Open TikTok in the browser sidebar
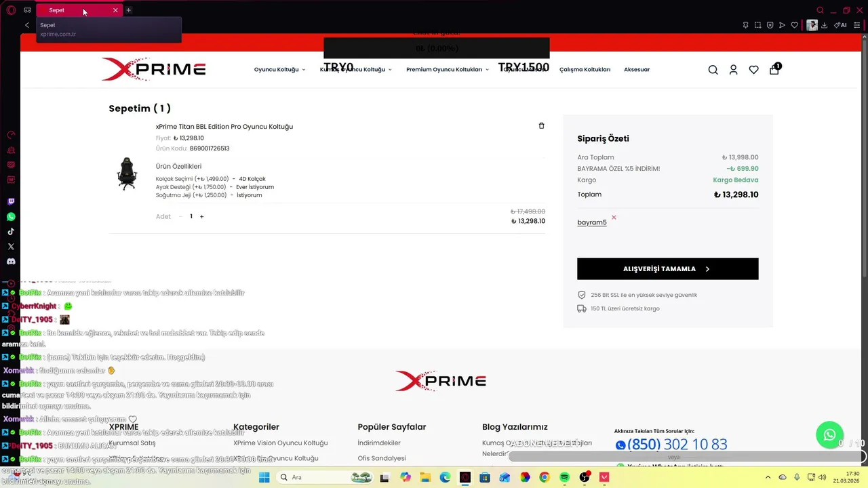 click(11, 232)
